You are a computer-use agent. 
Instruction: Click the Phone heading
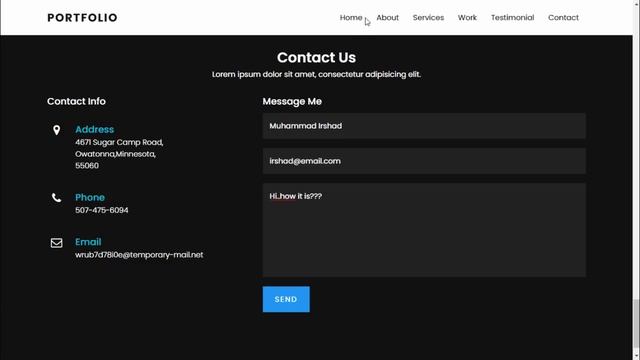(90, 198)
